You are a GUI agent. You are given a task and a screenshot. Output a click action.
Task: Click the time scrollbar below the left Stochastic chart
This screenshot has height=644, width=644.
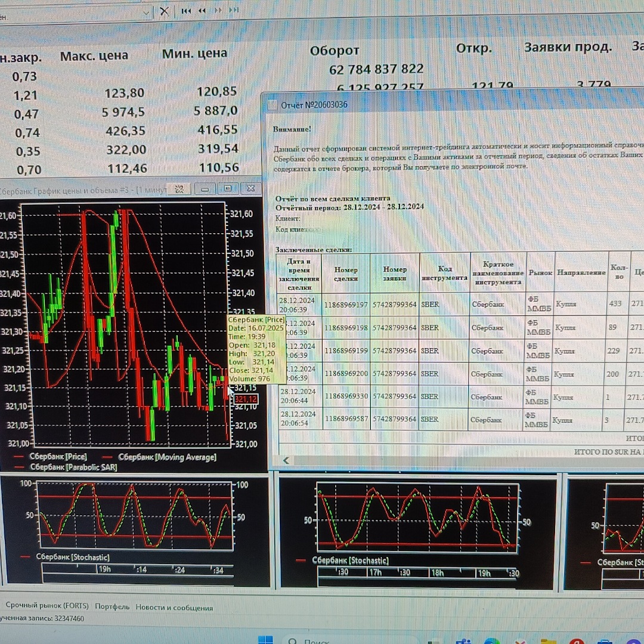138,578
